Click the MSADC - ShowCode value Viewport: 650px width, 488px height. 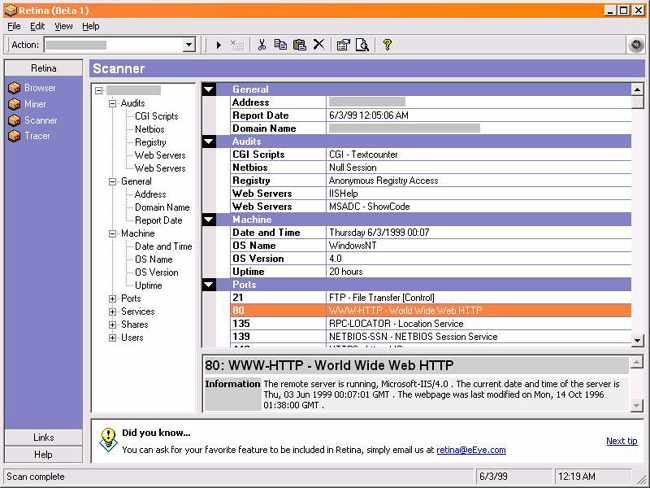pos(369,206)
